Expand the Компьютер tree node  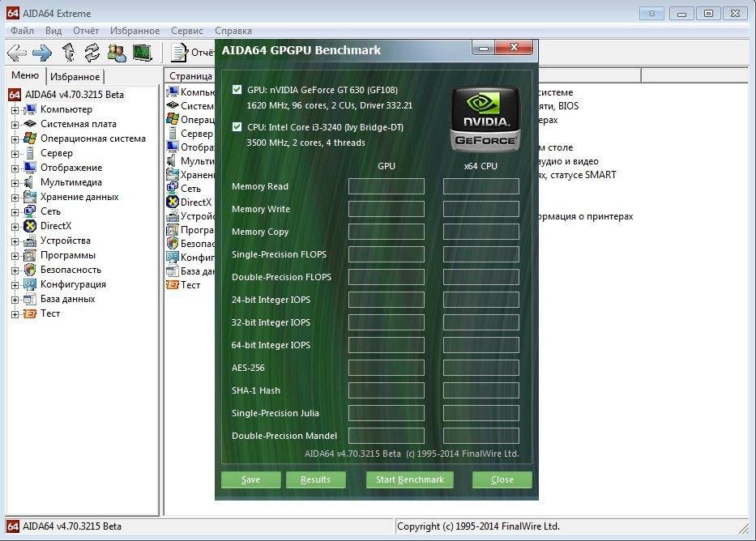click(x=15, y=110)
